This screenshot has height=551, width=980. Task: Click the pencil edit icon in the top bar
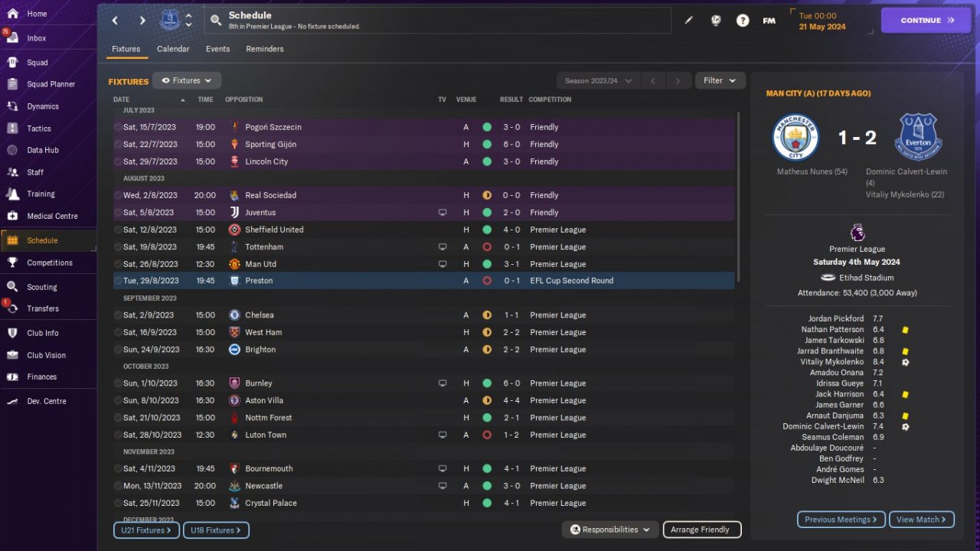pos(688,21)
